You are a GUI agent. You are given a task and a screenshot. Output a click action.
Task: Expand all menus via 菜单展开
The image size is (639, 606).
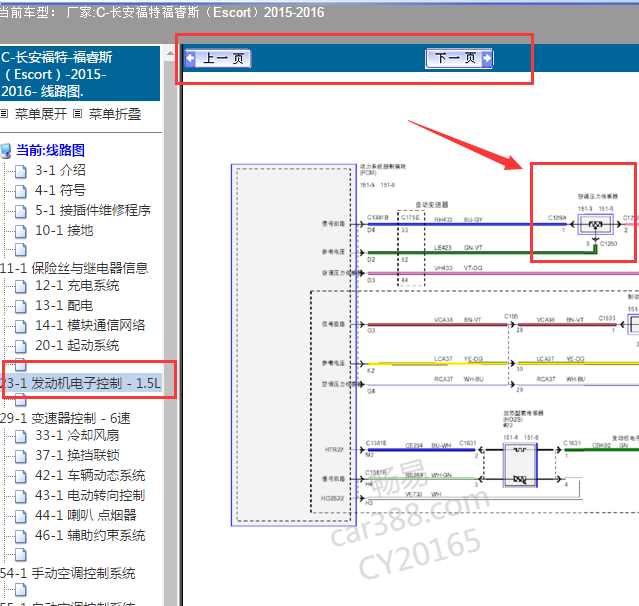[41, 114]
